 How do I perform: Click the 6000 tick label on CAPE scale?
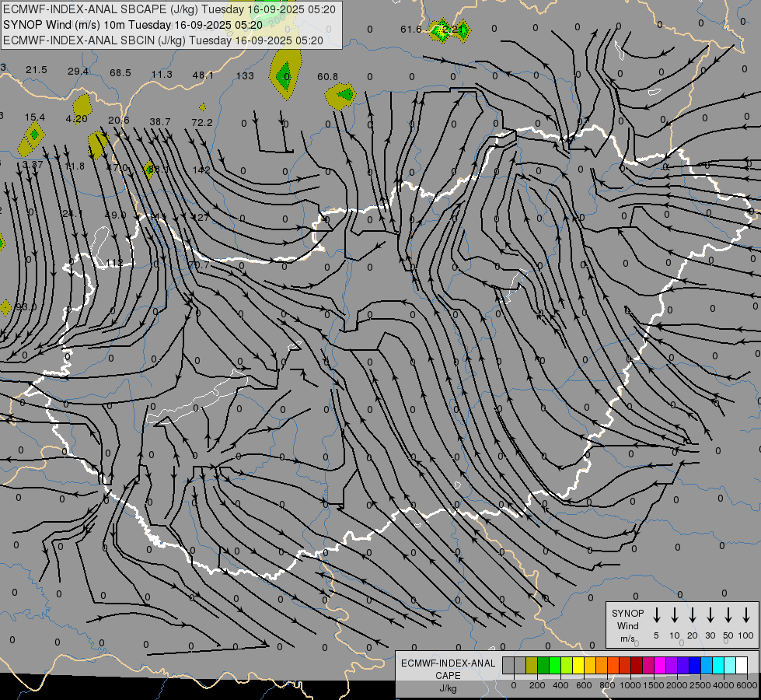(747, 685)
